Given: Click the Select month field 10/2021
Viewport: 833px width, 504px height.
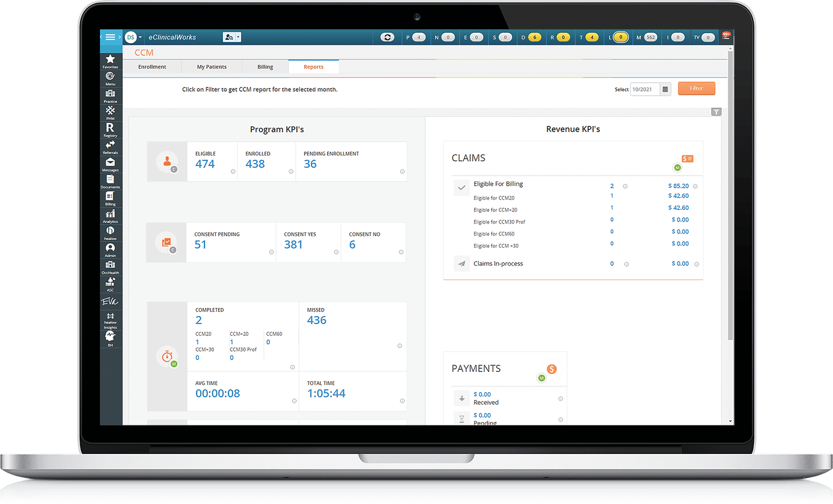Looking at the screenshot, I should point(645,89).
